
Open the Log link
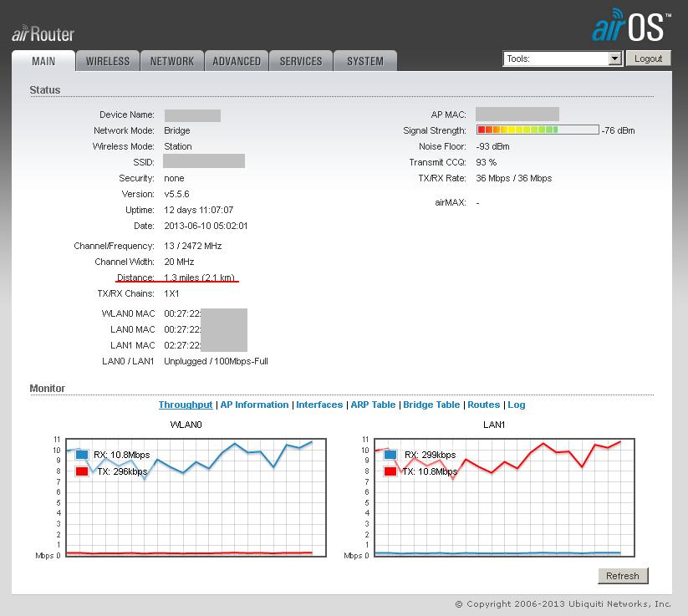click(x=517, y=405)
